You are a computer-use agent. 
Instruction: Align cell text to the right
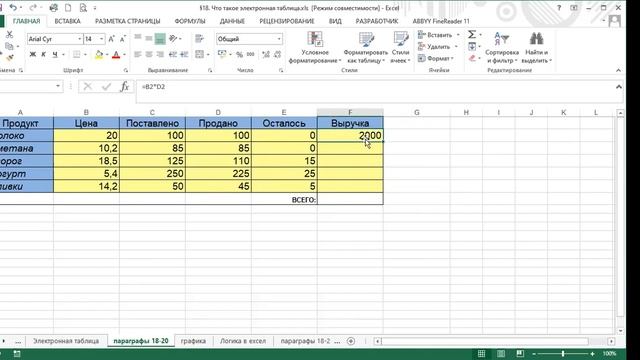(x=160, y=54)
